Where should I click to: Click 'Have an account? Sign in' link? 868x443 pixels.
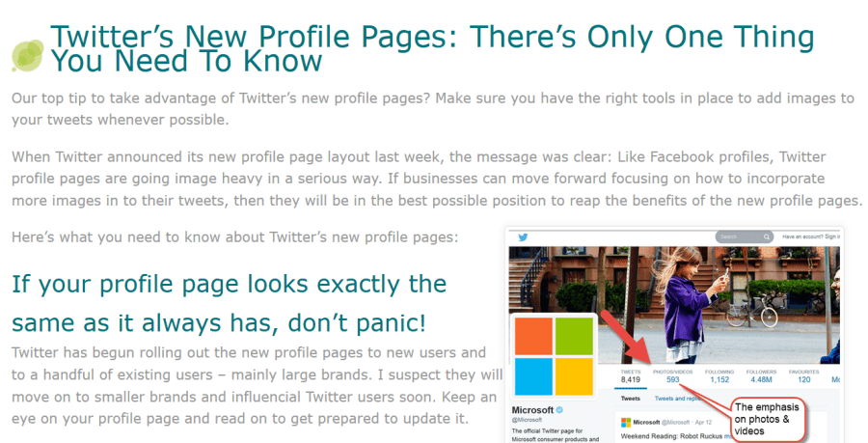coord(809,236)
